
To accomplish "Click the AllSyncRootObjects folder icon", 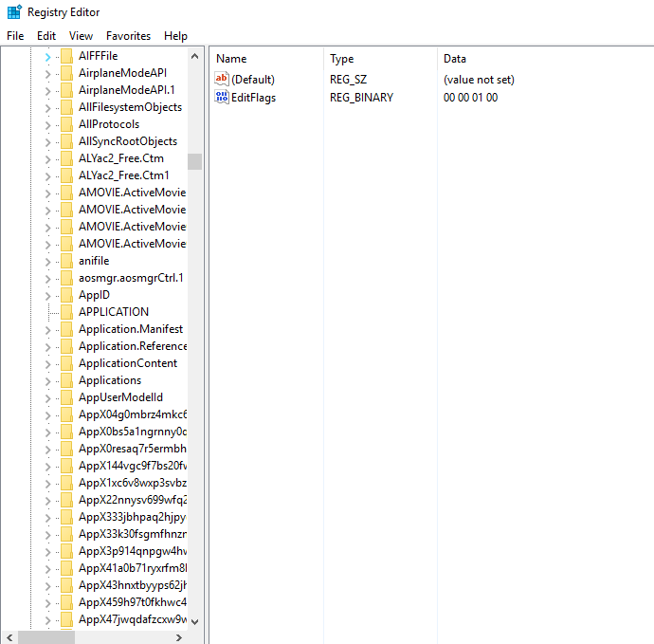I will (x=66, y=141).
